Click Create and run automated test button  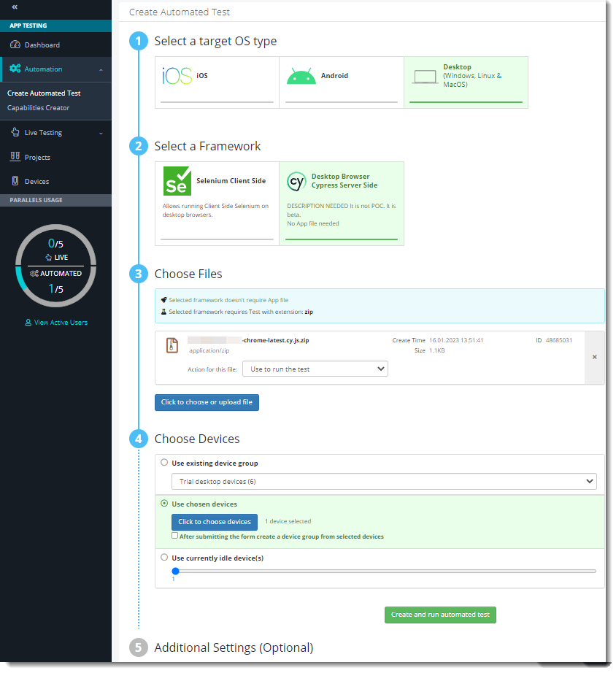(440, 615)
